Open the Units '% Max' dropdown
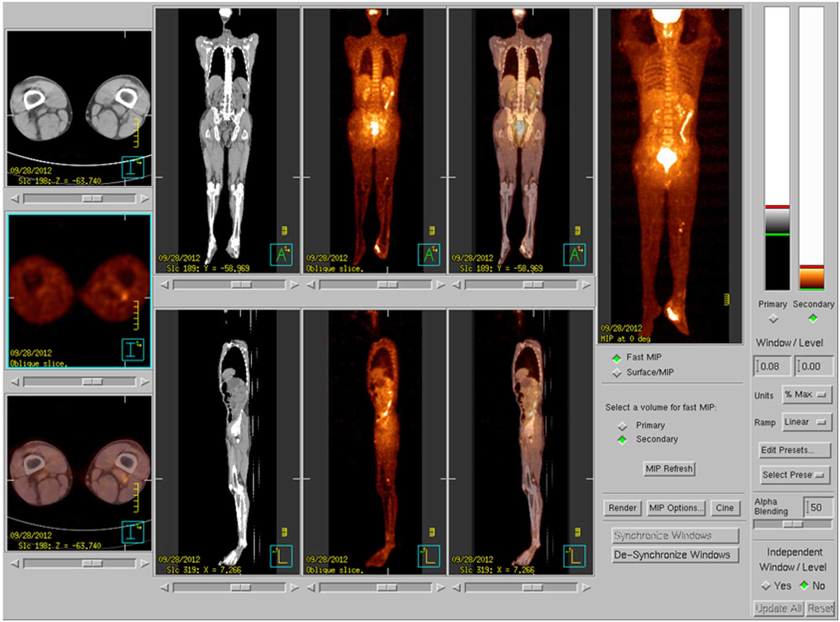Image resolution: width=840 pixels, height=622 pixels. click(x=806, y=395)
